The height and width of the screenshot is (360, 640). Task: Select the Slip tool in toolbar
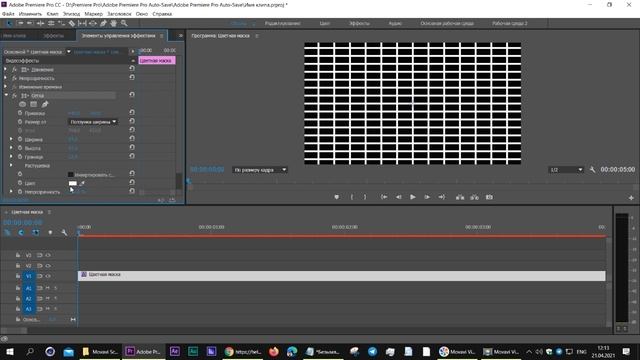[82, 24]
